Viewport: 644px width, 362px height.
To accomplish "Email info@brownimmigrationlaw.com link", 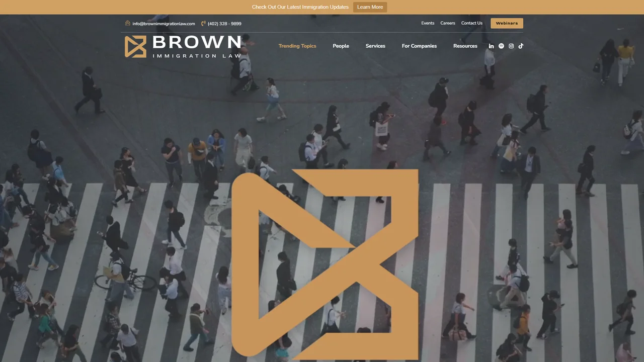I will coord(164,24).
